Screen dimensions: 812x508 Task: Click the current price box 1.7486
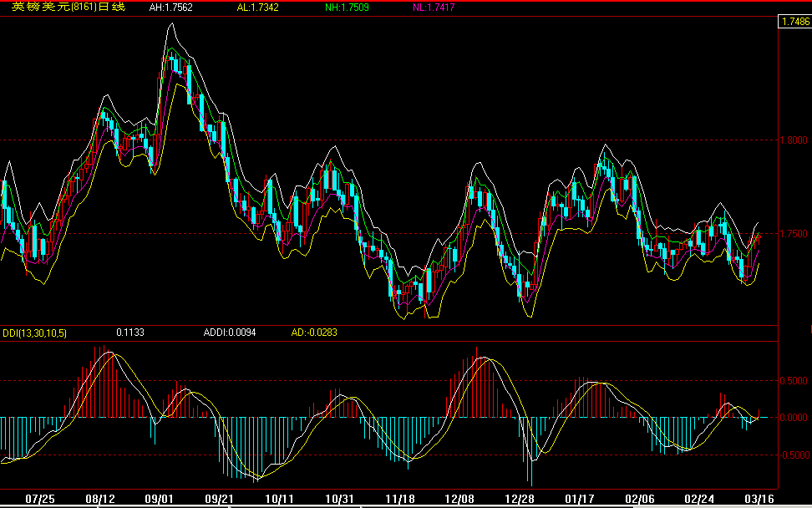point(794,23)
